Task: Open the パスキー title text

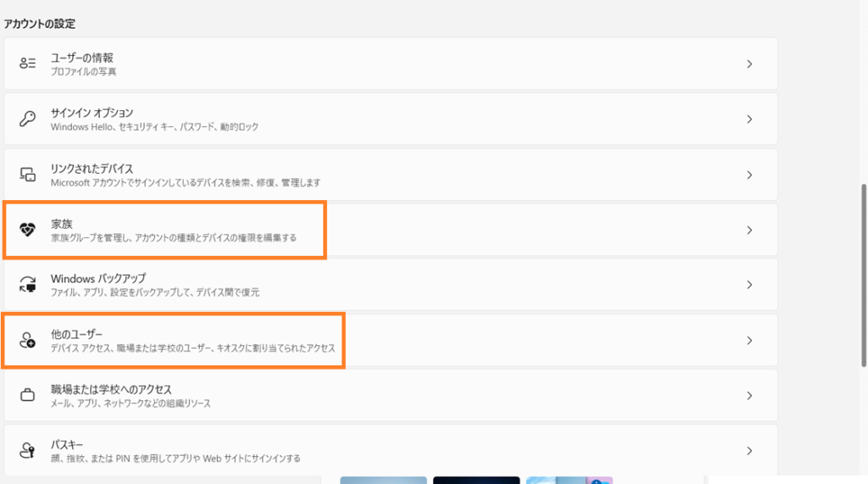Action: (x=67, y=445)
